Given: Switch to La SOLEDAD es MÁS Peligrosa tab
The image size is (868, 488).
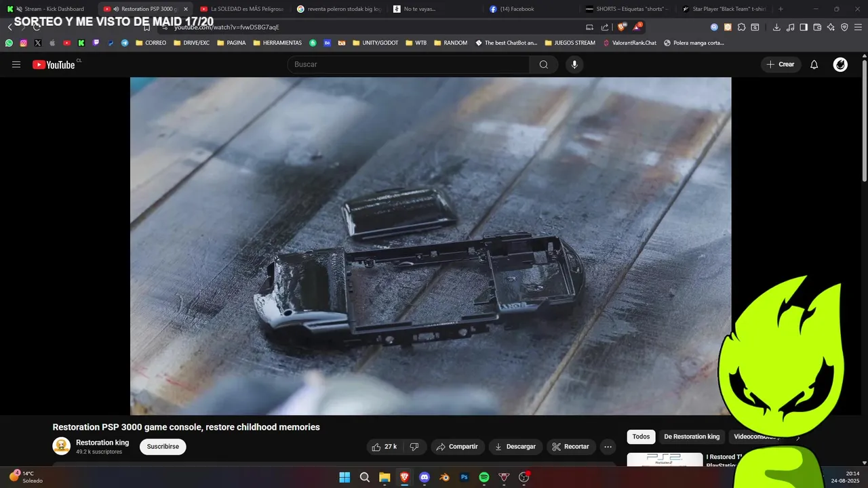Looking at the screenshot, I should click(242, 9).
